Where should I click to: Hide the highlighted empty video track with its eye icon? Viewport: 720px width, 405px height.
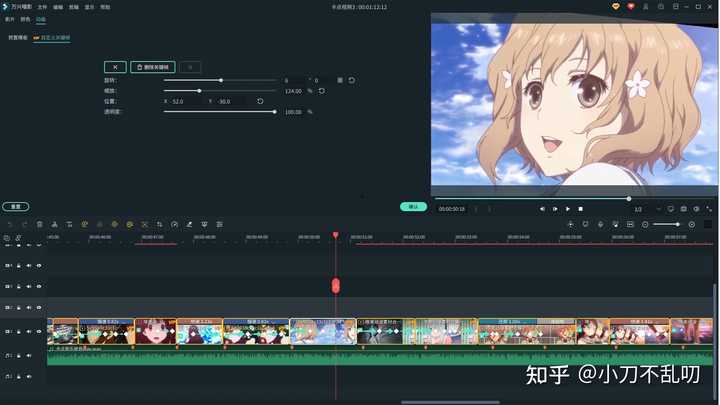(39, 308)
